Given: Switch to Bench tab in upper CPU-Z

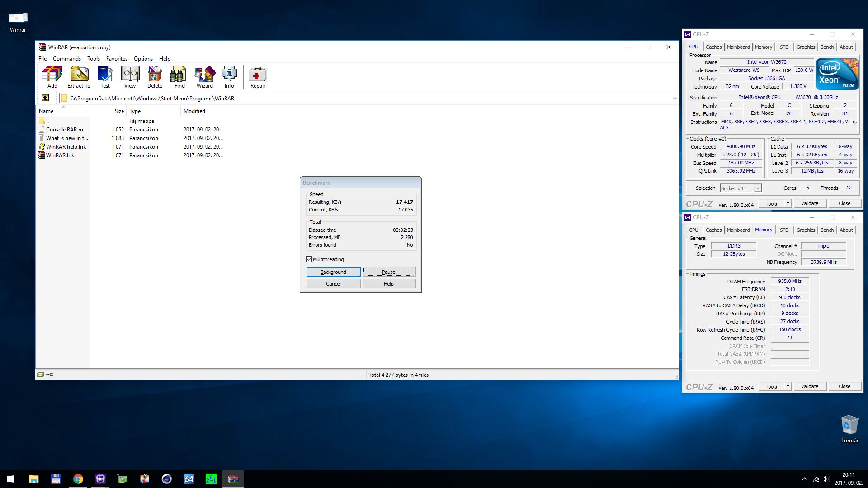Looking at the screenshot, I should [x=827, y=47].
